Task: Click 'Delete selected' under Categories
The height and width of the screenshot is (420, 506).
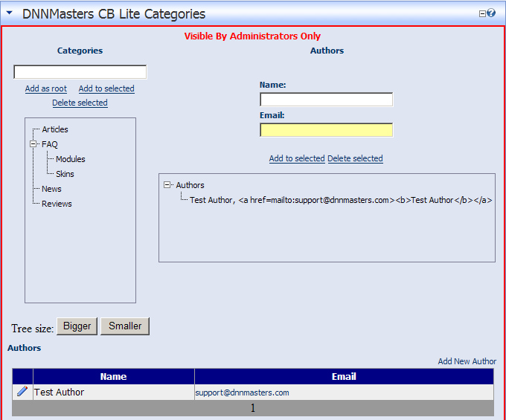Action: tap(80, 103)
